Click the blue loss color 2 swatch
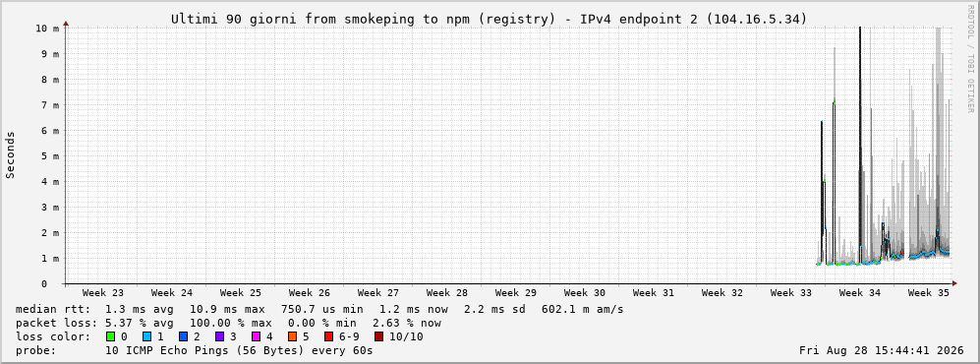Viewport: 980px width, 364px height. 183,336
